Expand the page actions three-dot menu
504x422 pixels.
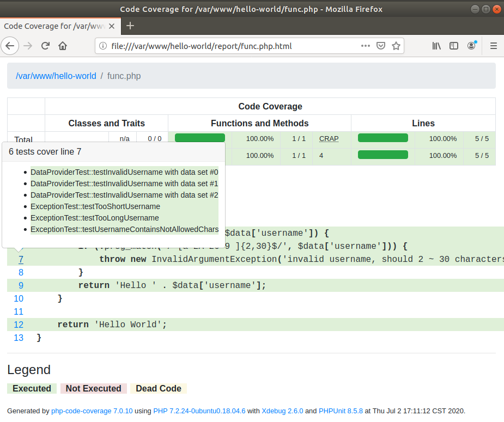click(x=366, y=46)
